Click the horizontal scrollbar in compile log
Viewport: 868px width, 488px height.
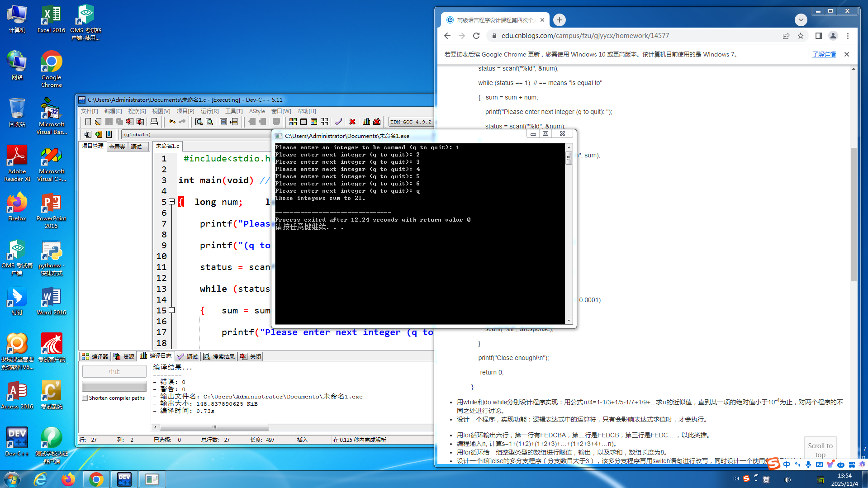(x=214, y=427)
